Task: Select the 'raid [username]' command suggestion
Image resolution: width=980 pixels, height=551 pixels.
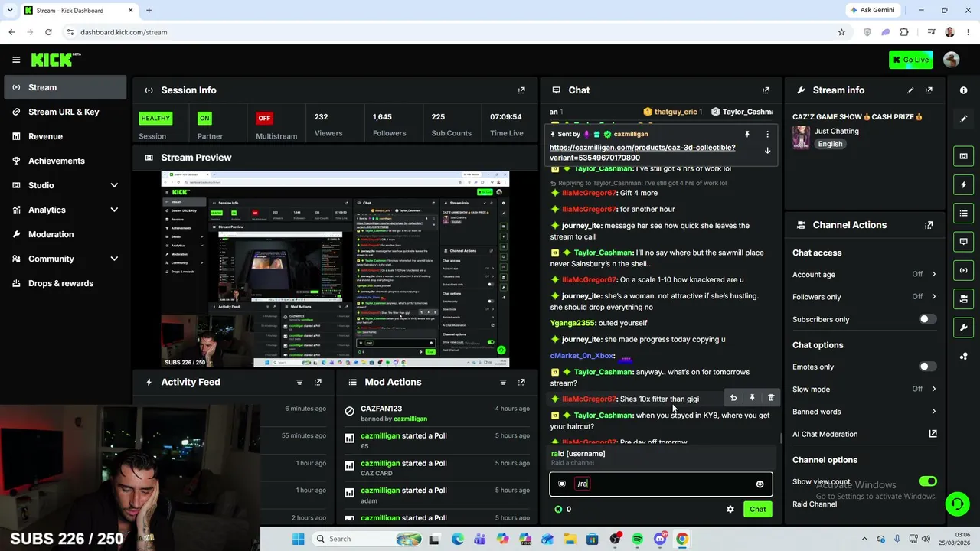Action: pos(661,457)
